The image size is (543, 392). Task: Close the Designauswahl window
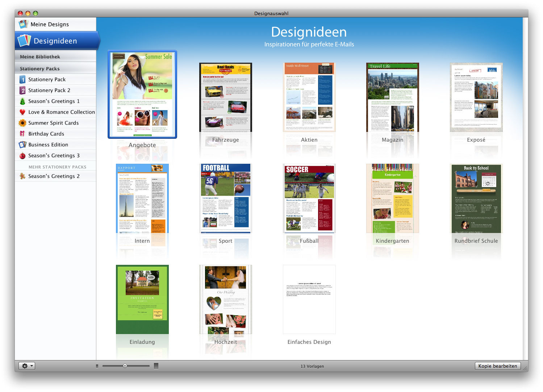[x=20, y=13]
